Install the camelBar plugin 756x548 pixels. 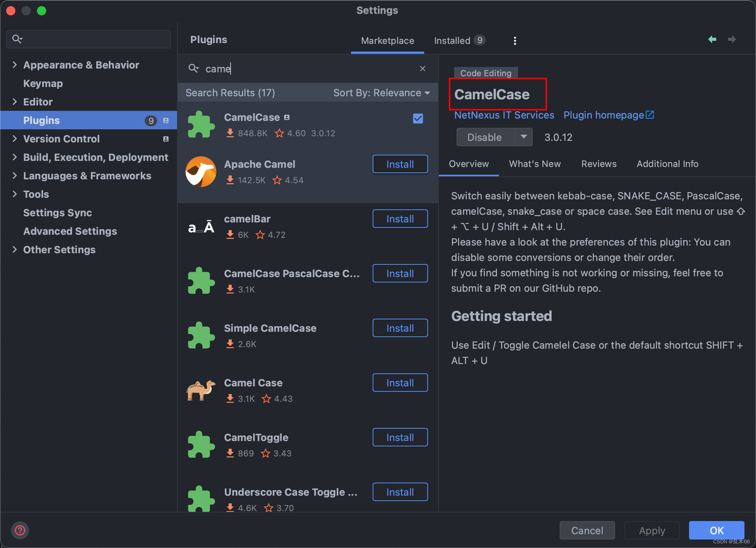point(400,219)
